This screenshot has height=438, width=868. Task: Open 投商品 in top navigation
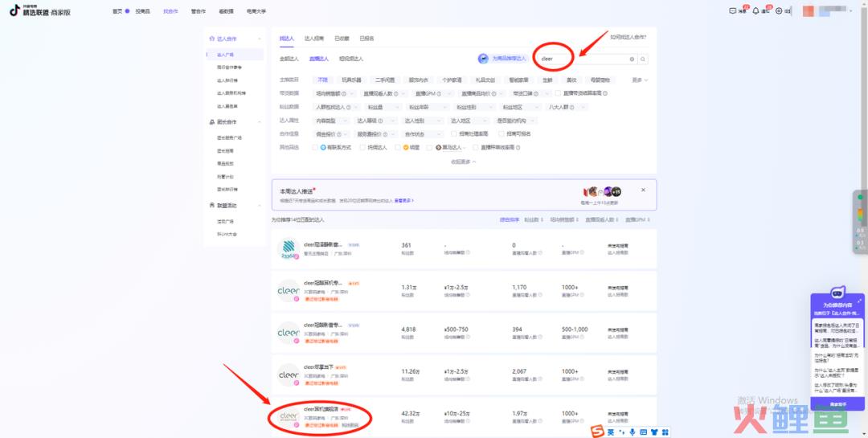click(x=143, y=11)
